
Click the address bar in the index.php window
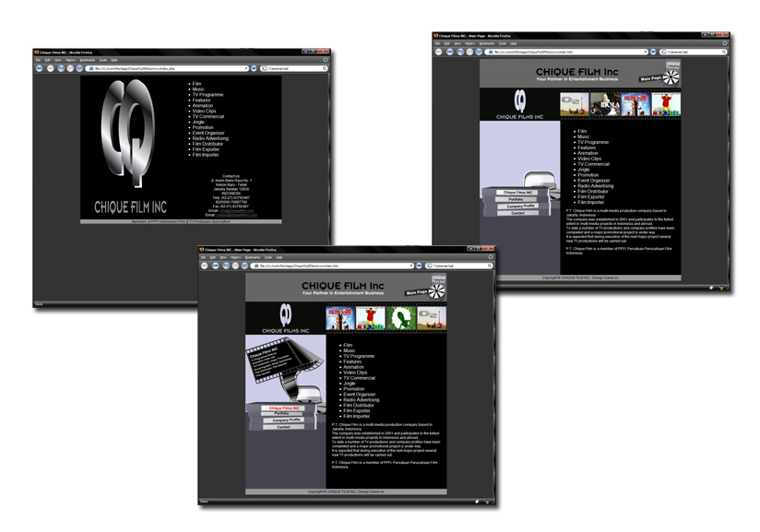pyautogui.click(x=167, y=68)
